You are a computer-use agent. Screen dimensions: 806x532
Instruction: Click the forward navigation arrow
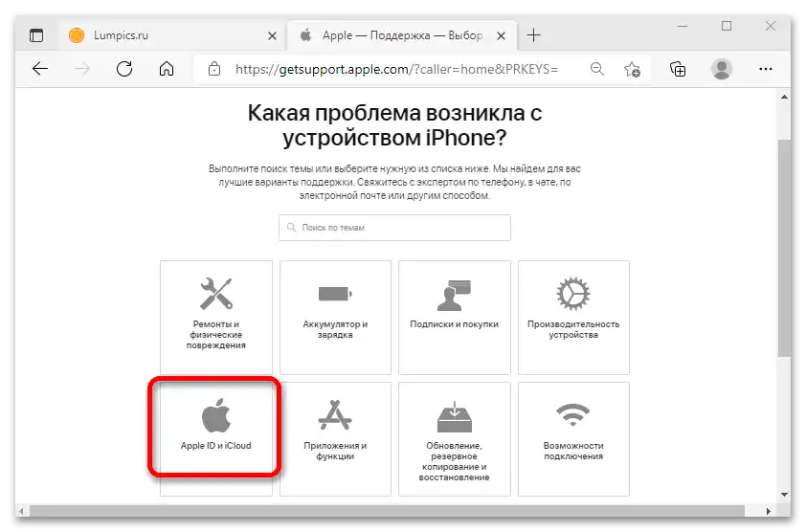[x=82, y=69]
